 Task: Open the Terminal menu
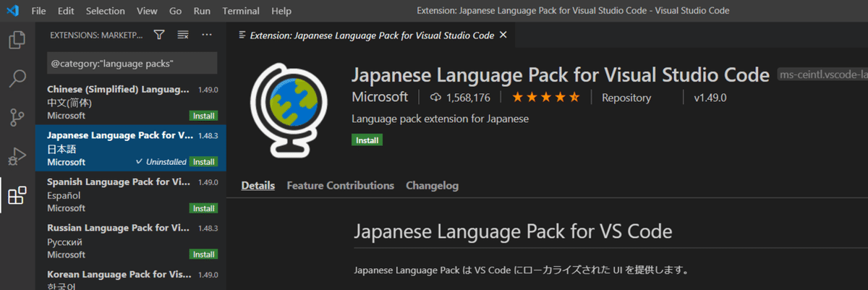click(x=241, y=11)
